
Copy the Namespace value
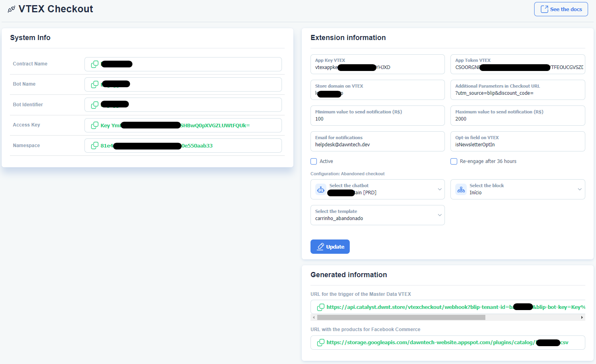click(x=95, y=146)
